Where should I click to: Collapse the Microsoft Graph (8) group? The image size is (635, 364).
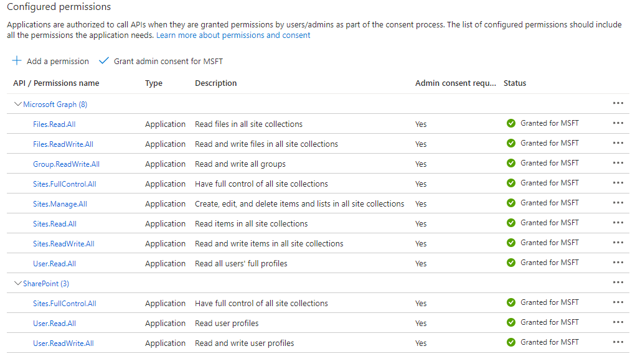(x=18, y=104)
